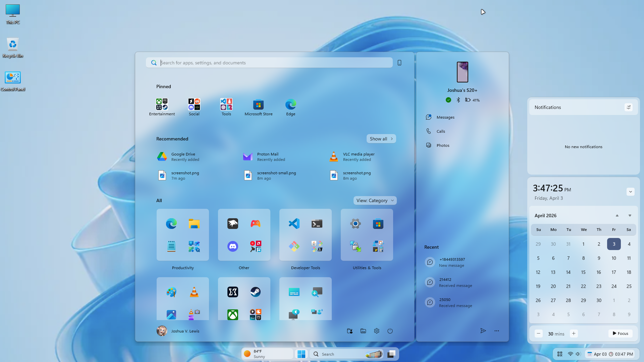Screen dimensions: 644x362
Task: Go to next month with down arrow
Action: pyautogui.click(x=630, y=216)
